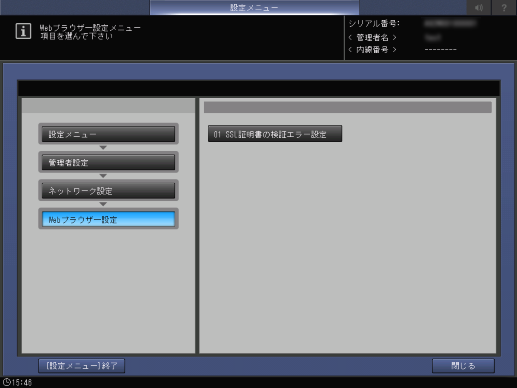517x388 pixels.
Task: Click the 閉じる button
Action: tap(463, 366)
